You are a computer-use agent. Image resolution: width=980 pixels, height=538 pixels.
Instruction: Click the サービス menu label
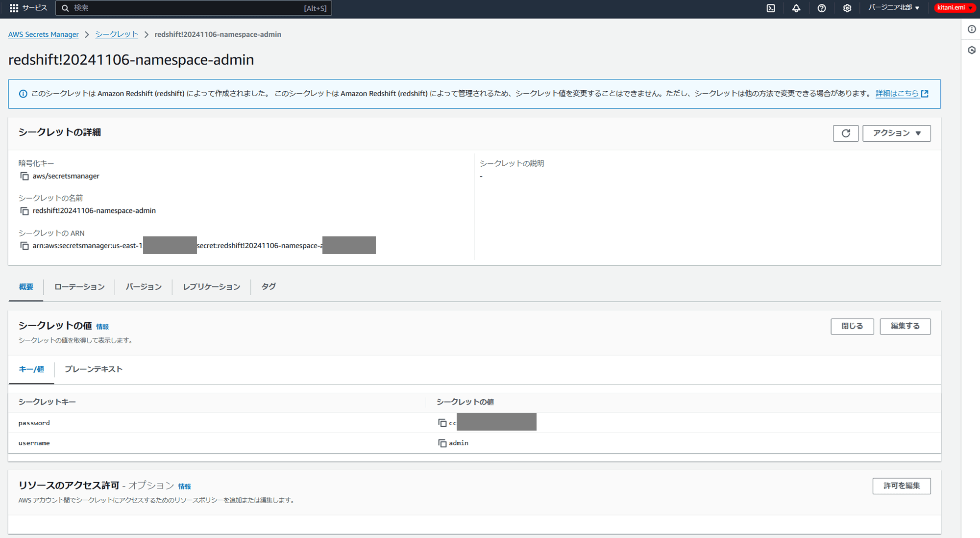click(x=35, y=8)
